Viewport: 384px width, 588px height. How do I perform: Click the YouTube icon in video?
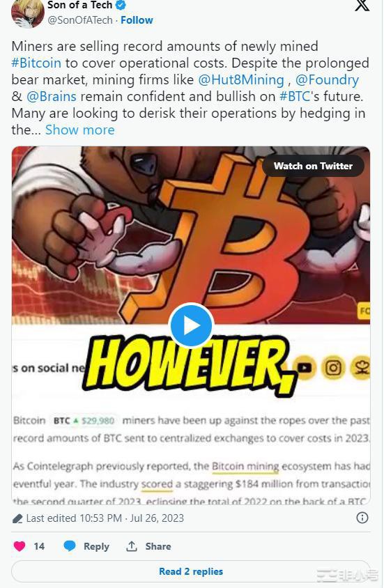tap(305, 368)
